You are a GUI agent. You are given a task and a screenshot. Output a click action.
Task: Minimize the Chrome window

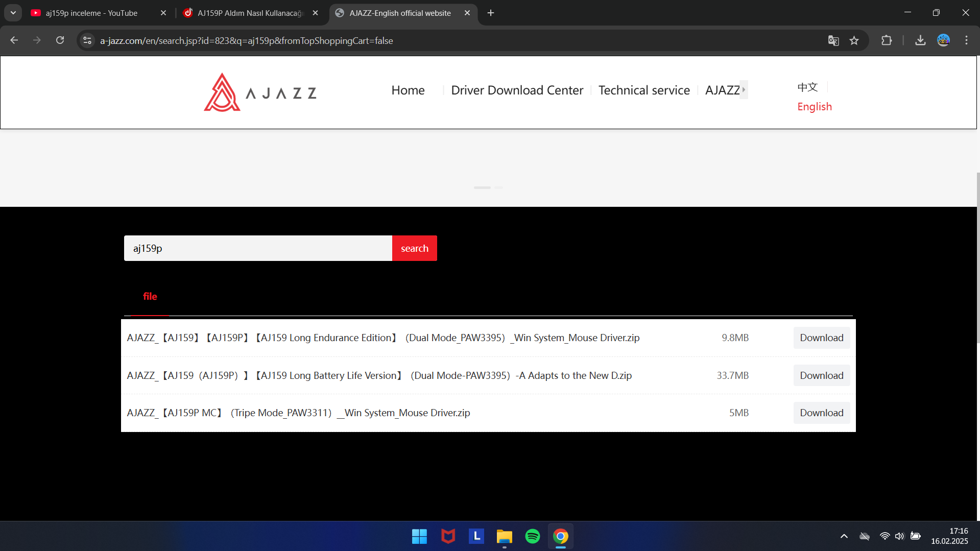click(907, 12)
